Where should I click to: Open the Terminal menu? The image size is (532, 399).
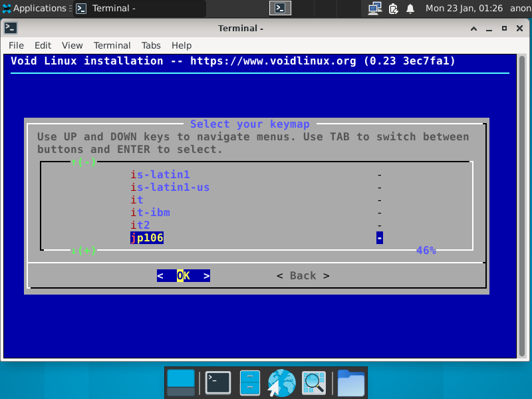[112, 45]
